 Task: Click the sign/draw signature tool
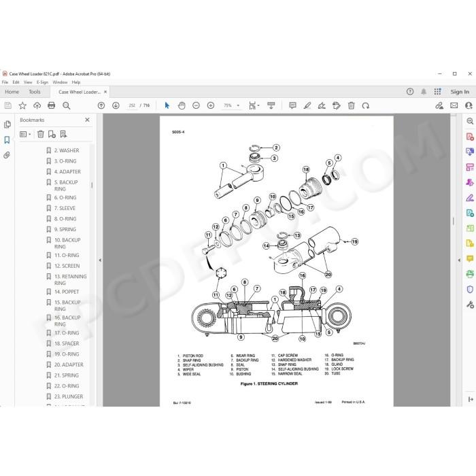coord(322,105)
